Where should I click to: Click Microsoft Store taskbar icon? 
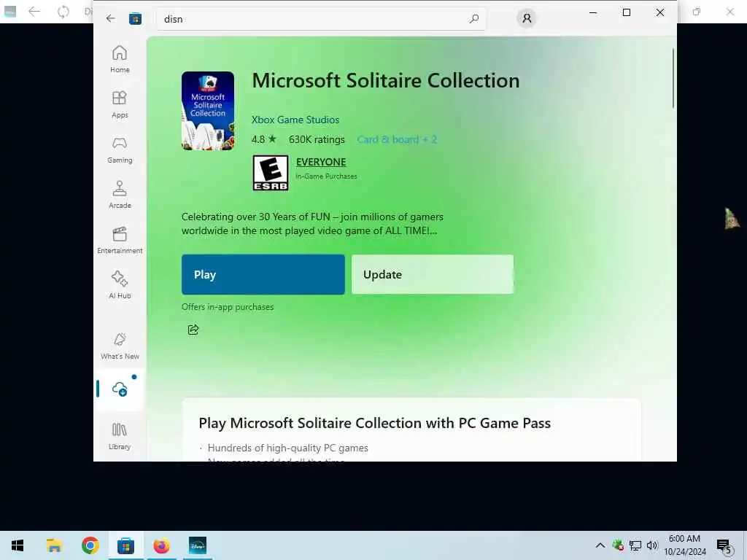coord(125,545)
